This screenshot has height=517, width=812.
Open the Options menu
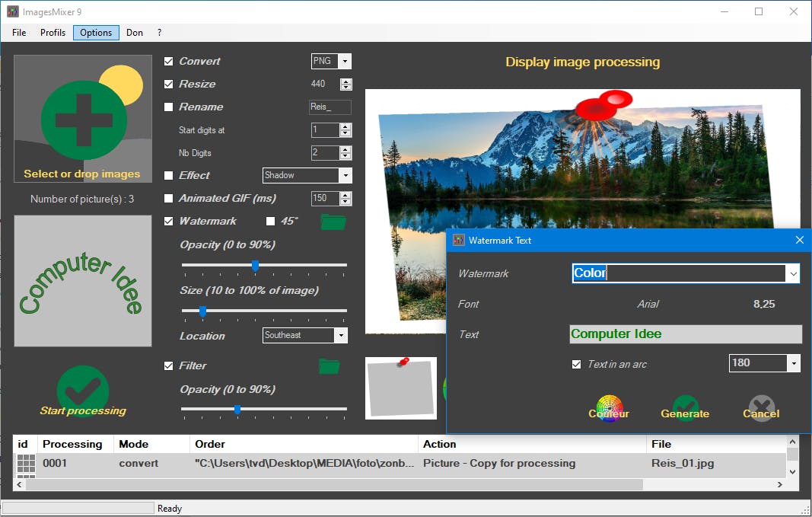[96, 33]
